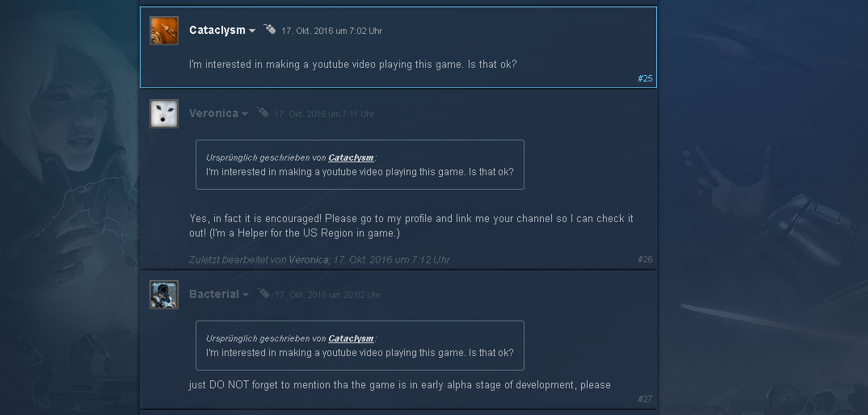Expand the dropdown arrow next to Bacterial
The width and height of the screenshot is (868, 415).
click(x=245, y=295)
